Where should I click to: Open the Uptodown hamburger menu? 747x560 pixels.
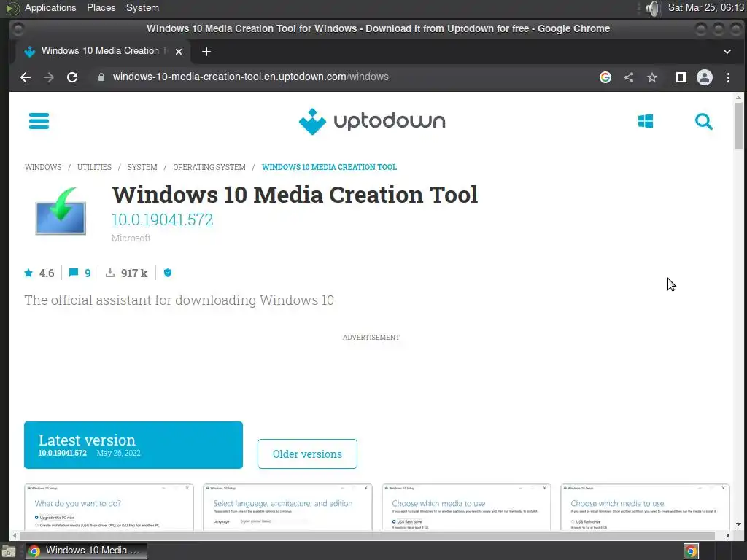point(39,121)
